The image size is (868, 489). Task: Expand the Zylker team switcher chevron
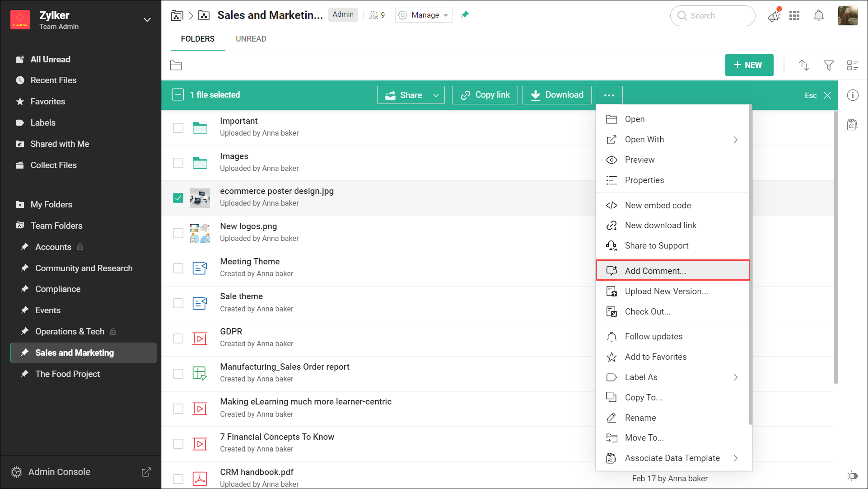click(147, 20)
